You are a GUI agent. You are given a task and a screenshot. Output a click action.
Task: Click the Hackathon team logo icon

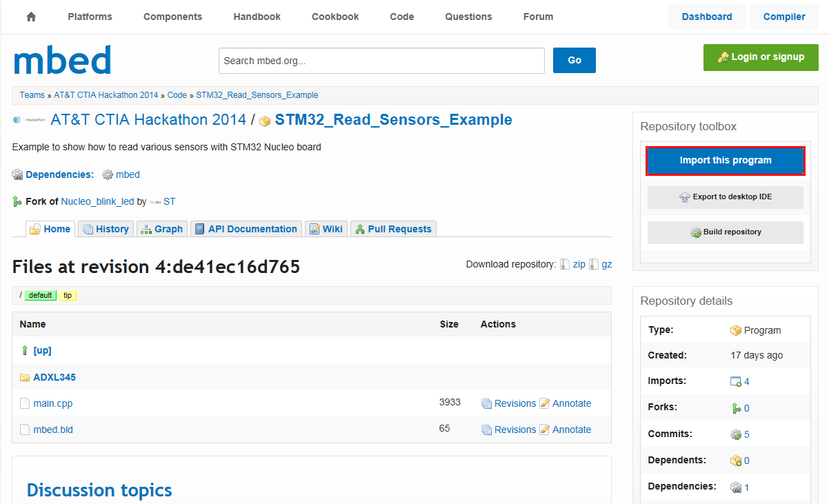(29, 120)
